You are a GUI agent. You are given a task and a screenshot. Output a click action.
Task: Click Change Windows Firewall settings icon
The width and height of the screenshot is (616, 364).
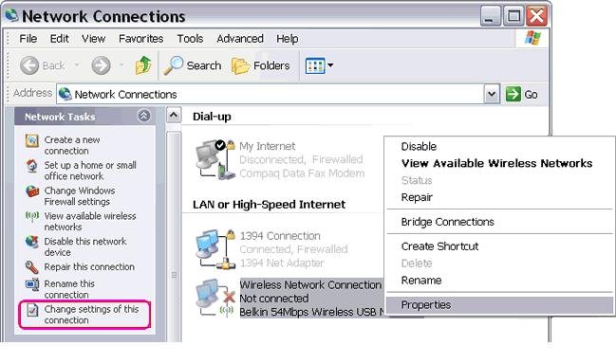pos(32,191)
